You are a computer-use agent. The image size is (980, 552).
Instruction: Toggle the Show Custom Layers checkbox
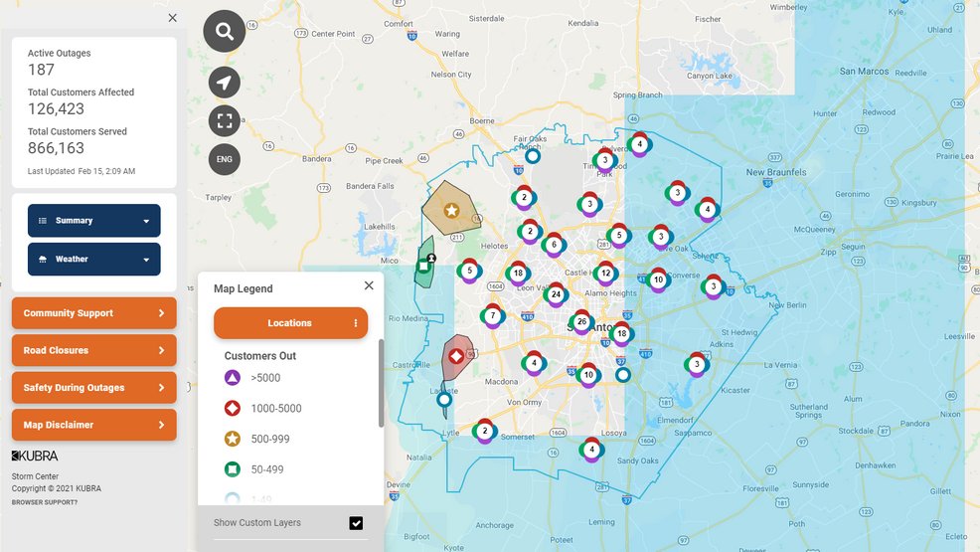(x=356, y=523)
